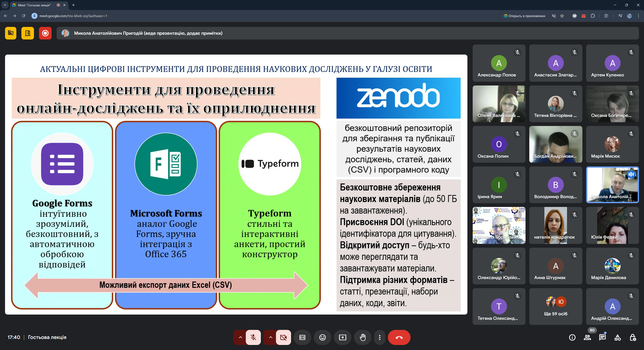This screenshot has height=350, width=644.
Task: Select the Микола Борисович video tile
Action: (x=499, y=225)
